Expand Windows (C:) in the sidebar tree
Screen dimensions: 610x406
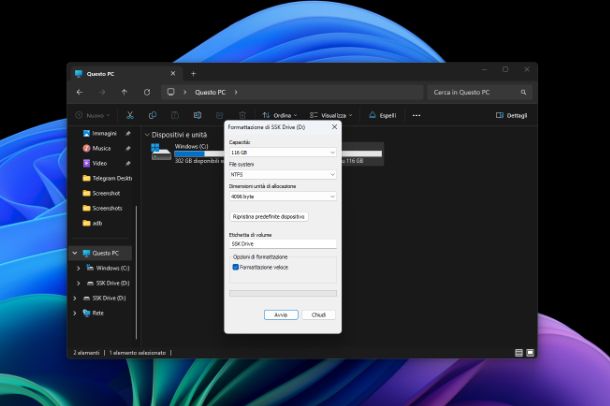[x=79, y=268]
